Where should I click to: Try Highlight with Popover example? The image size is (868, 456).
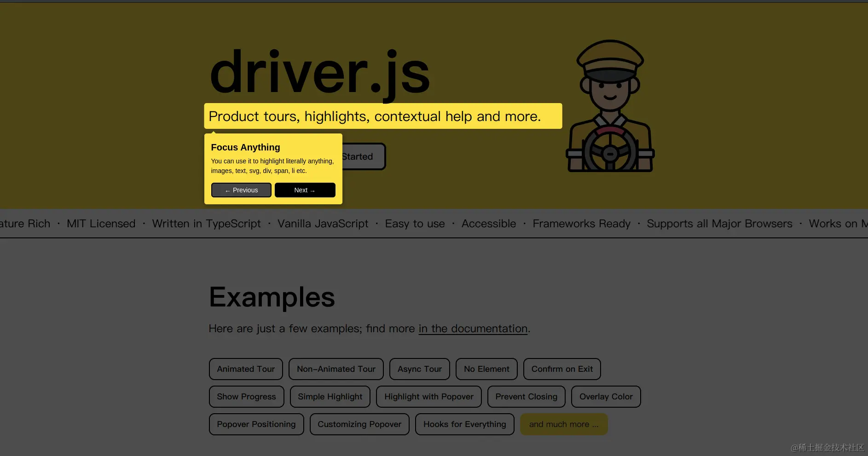coord(429,397)
